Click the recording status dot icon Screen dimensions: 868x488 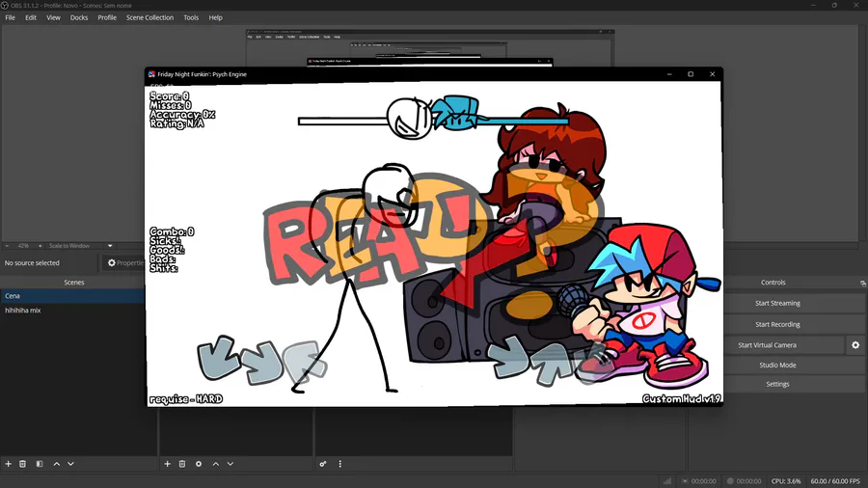point(730,481)
